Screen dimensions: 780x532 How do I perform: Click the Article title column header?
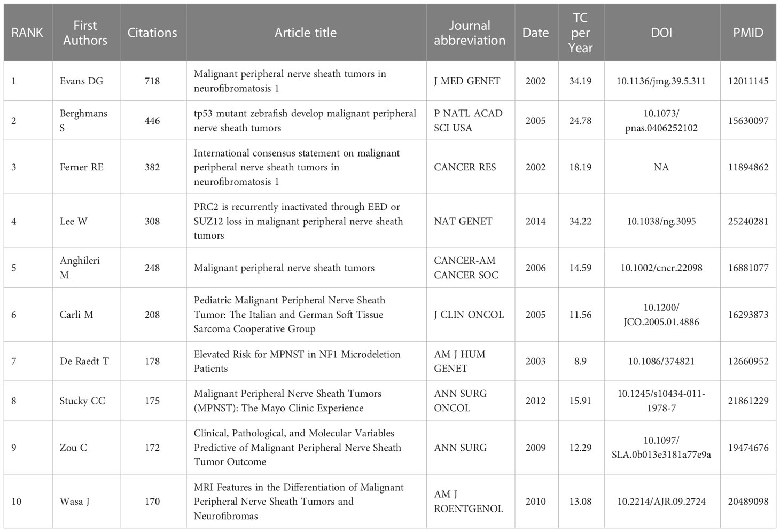click(306, 33)
